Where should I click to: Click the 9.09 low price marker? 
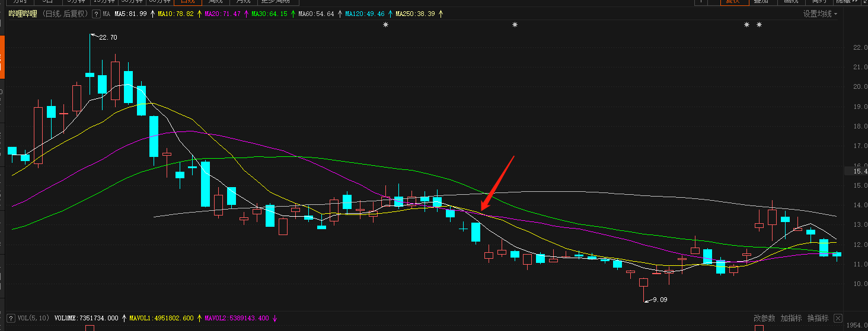click(659, 300)
